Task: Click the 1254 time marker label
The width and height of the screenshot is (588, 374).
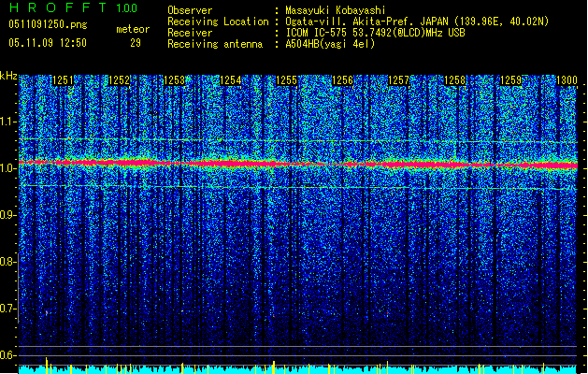Action: (x=231, y=80)
